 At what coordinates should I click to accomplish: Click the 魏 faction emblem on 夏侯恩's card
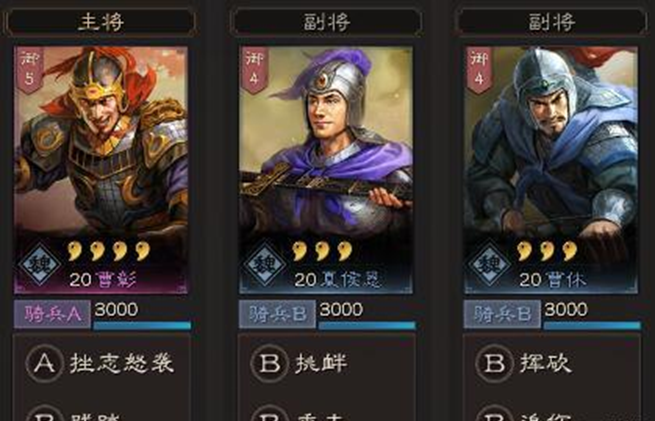tap(265, 264)
